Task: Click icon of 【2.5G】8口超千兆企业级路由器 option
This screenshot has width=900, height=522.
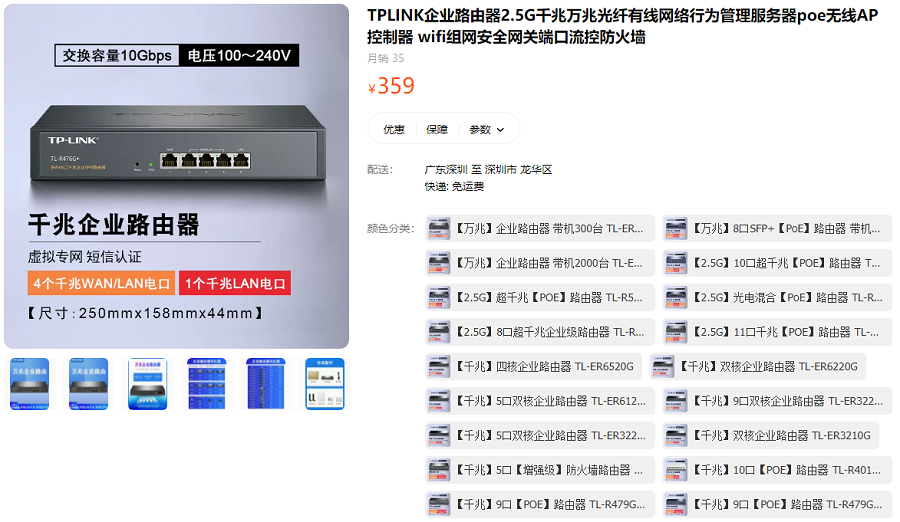Action: [439, 332]
